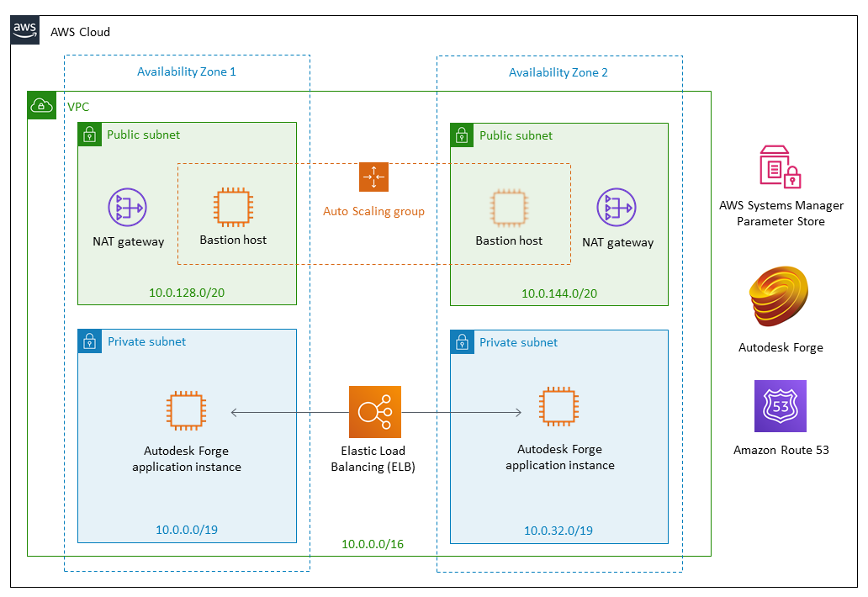Click the "Public subnet" label in Zone 1

(x=143, y=135)
